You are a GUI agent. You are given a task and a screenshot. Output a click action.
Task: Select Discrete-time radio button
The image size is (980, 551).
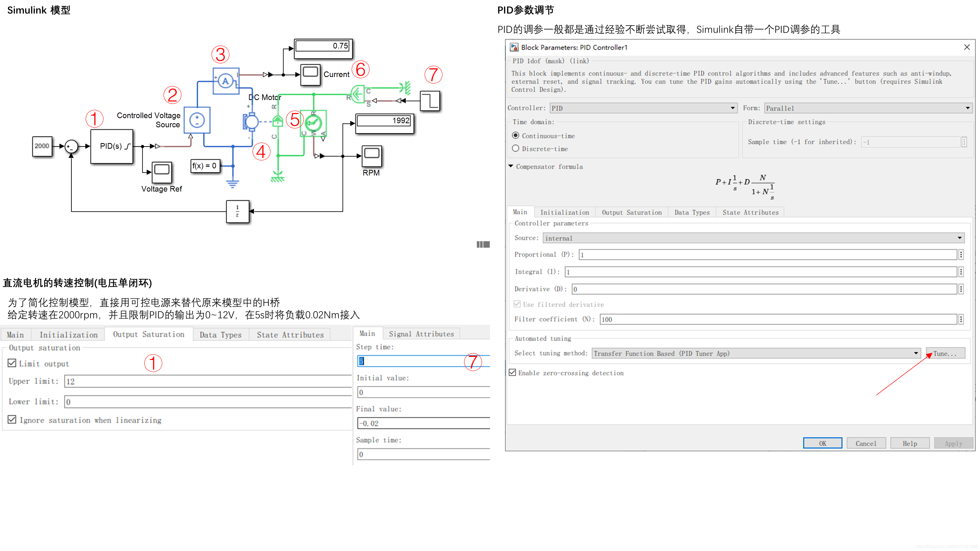[516, 149]
